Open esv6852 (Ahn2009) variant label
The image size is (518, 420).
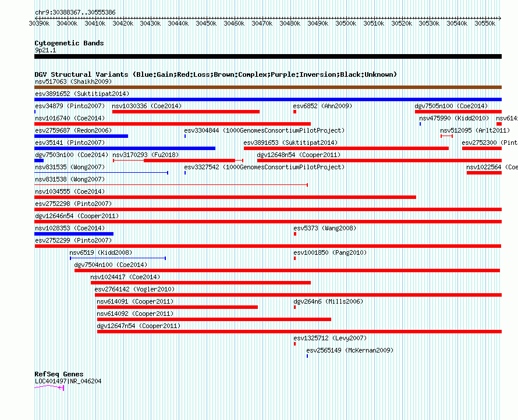322,106
